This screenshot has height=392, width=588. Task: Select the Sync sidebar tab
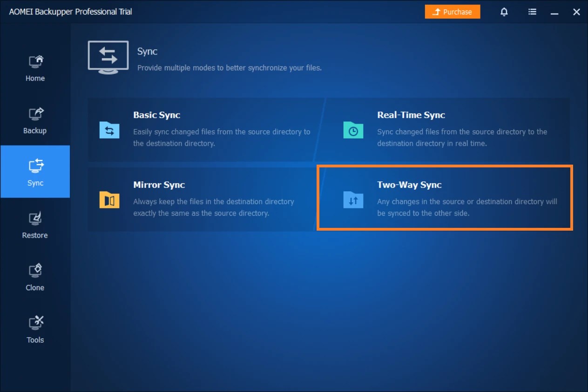click(35, 172)
